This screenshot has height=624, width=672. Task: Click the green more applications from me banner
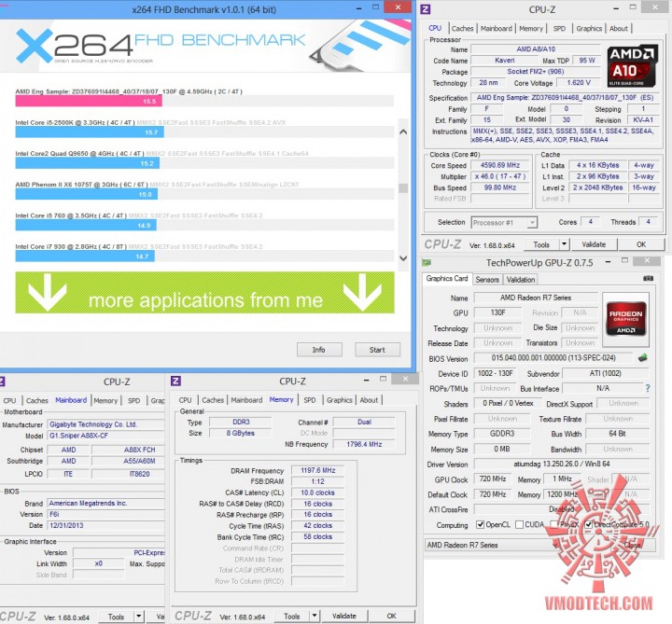click(x=204, y=292)
